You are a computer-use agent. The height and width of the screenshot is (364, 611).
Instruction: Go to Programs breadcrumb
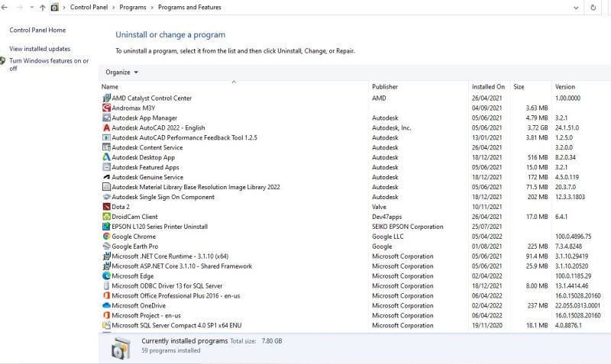[x=133, y=8]
